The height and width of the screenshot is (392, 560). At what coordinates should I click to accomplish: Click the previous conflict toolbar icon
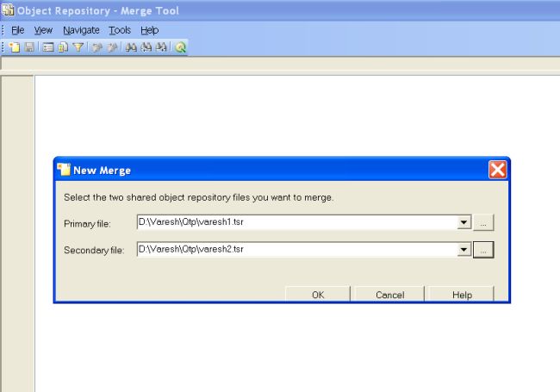click(96, 47)
